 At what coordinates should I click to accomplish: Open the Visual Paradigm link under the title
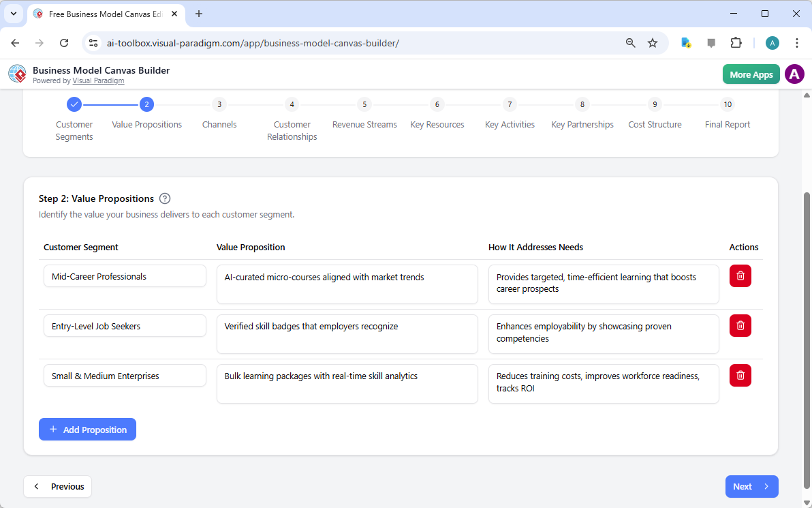coord(98,80)
